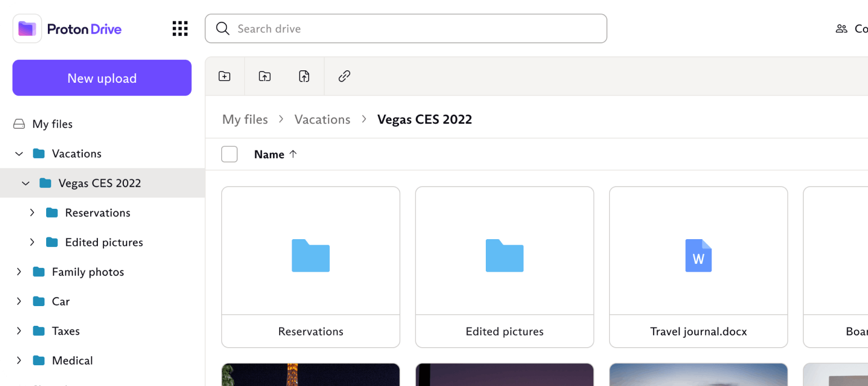Expand the Edited pictures tree node

(x=32, y=243)
